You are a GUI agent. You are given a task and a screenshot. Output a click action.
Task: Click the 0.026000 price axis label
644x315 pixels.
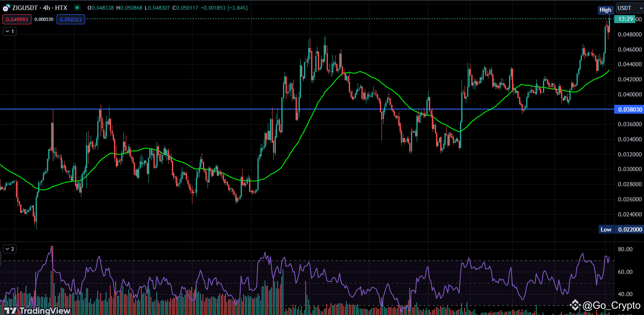click(630, 199)
